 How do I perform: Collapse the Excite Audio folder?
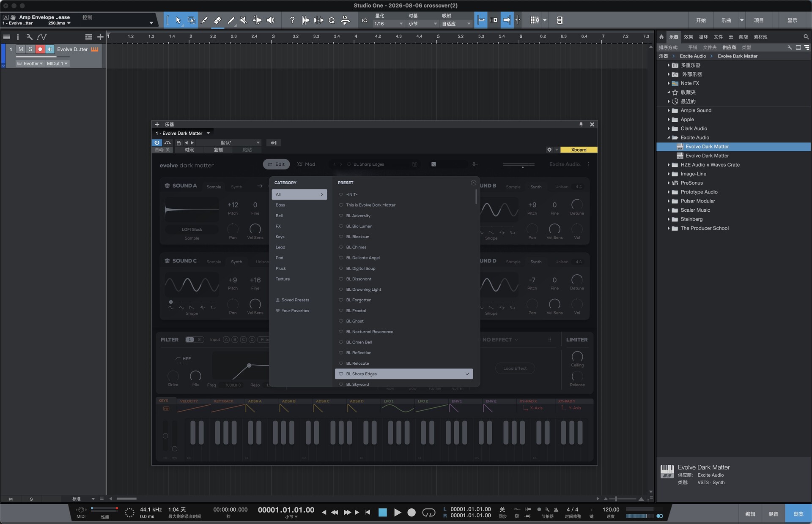point(669,137)
